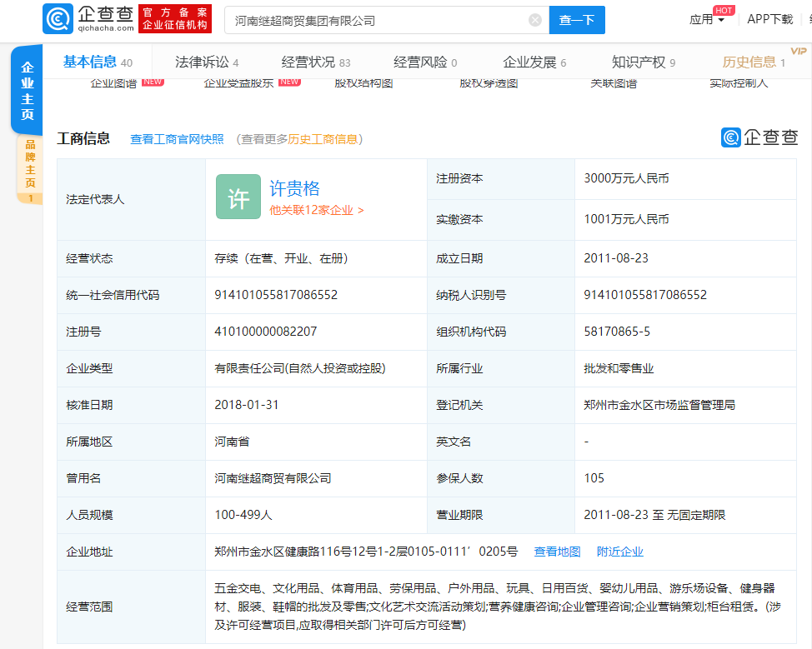Select former name 河南继超商贸有限公司

[273, 479]
